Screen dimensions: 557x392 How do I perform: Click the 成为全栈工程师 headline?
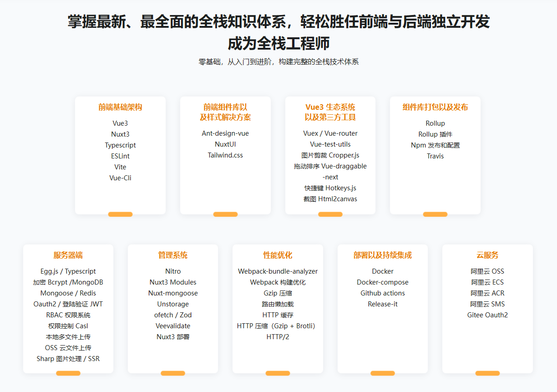point(278,44)
